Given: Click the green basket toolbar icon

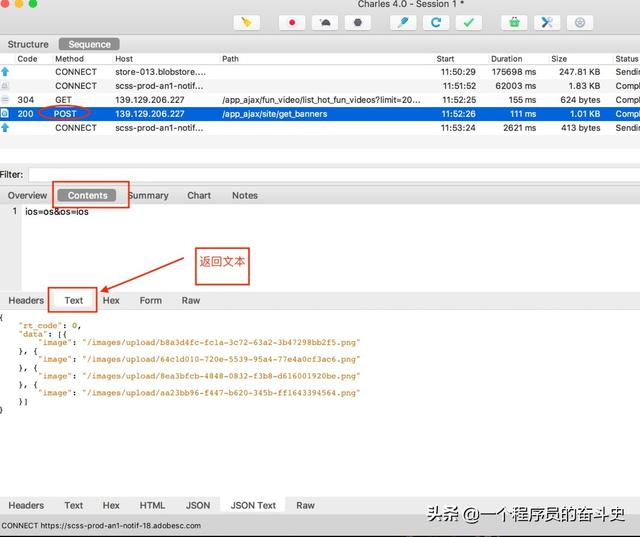Looking at the screenshot, I should tap(514, 22).
